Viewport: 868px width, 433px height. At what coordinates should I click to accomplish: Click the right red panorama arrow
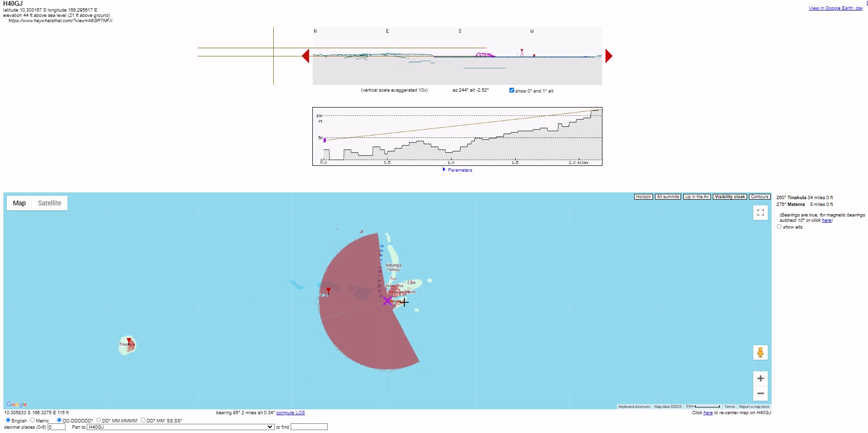[609, 56]
